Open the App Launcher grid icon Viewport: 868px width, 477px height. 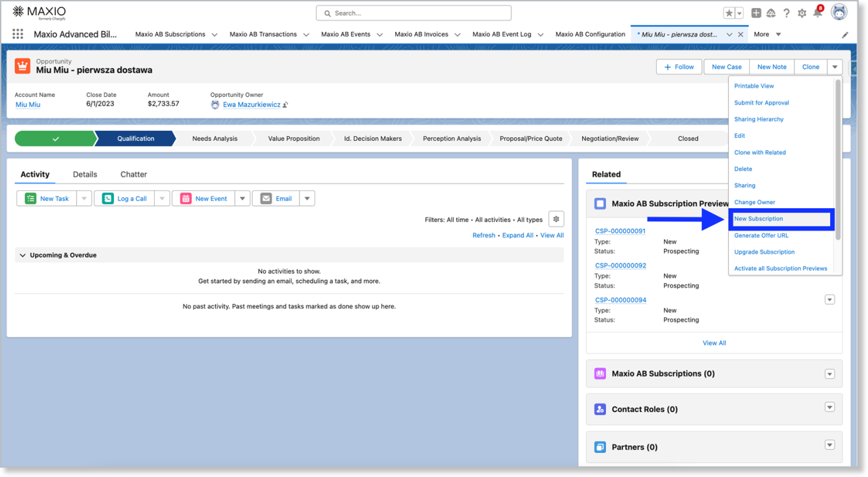click(18, 34)
